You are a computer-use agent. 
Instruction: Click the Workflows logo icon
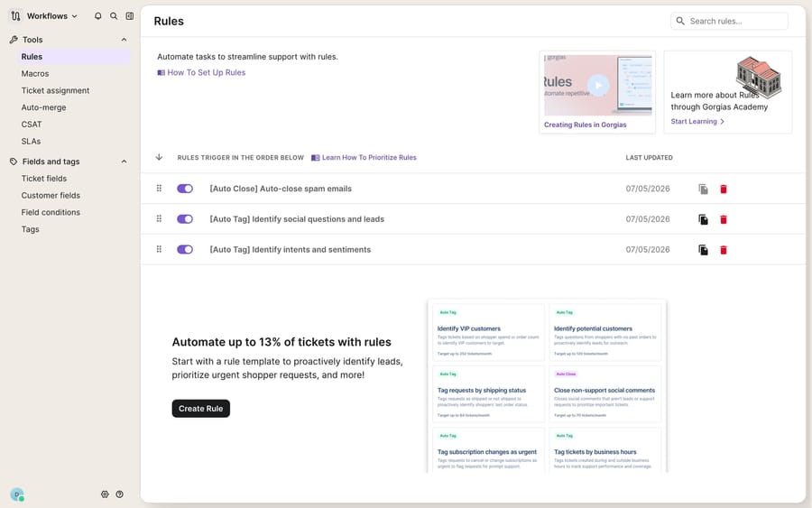click(x=15, y=16)
